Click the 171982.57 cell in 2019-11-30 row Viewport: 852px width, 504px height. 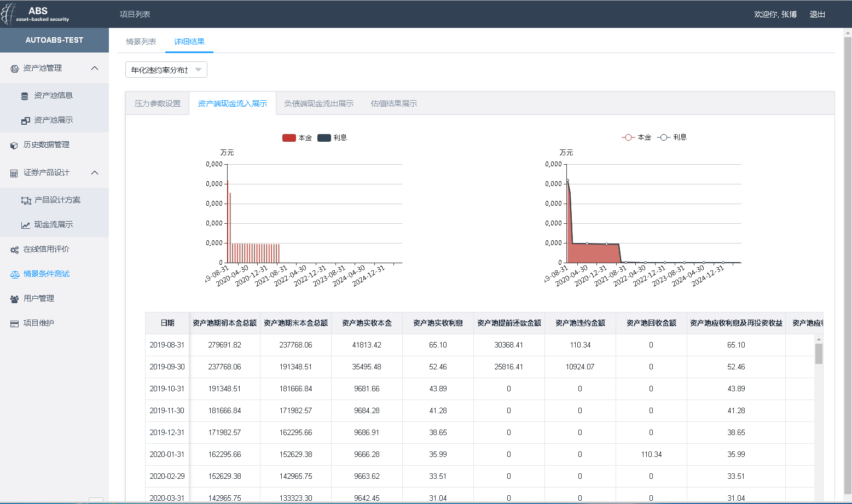click(x=296, y=411)
